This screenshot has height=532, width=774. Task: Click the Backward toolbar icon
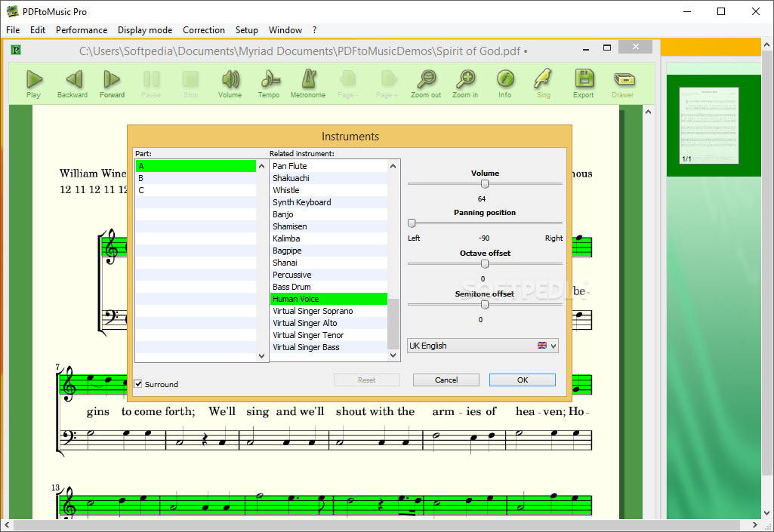tap(73, 79)
